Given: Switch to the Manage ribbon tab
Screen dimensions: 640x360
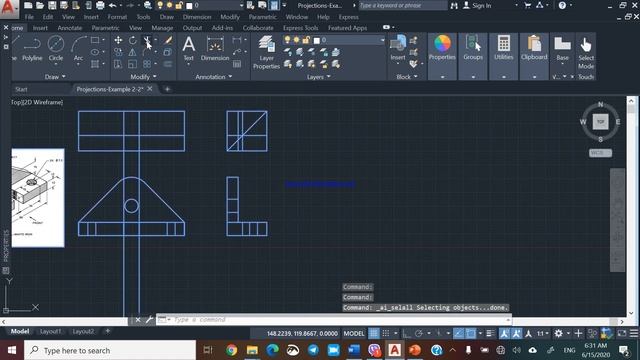Looking at the screenshot, I should click(162, 28).
